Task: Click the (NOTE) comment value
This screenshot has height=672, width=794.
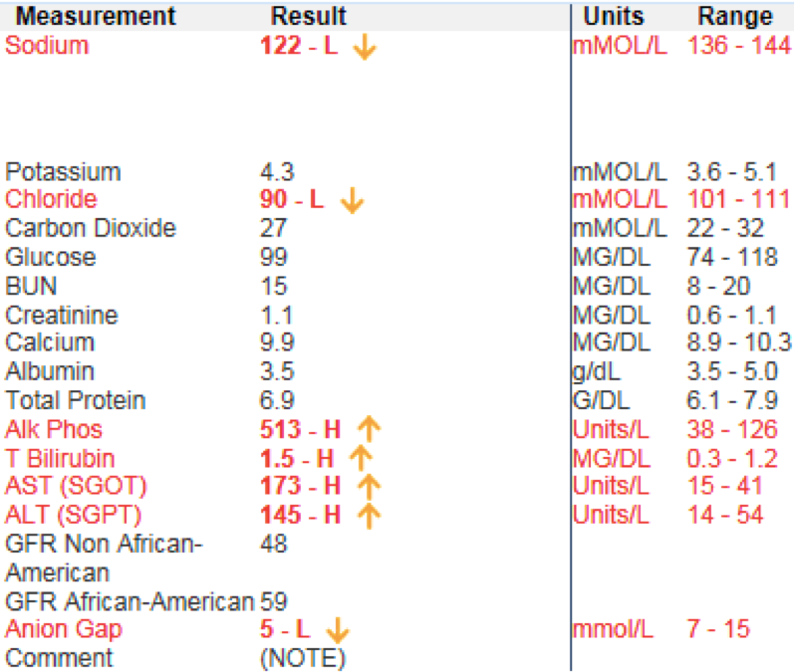Action: tap(303, 658)
